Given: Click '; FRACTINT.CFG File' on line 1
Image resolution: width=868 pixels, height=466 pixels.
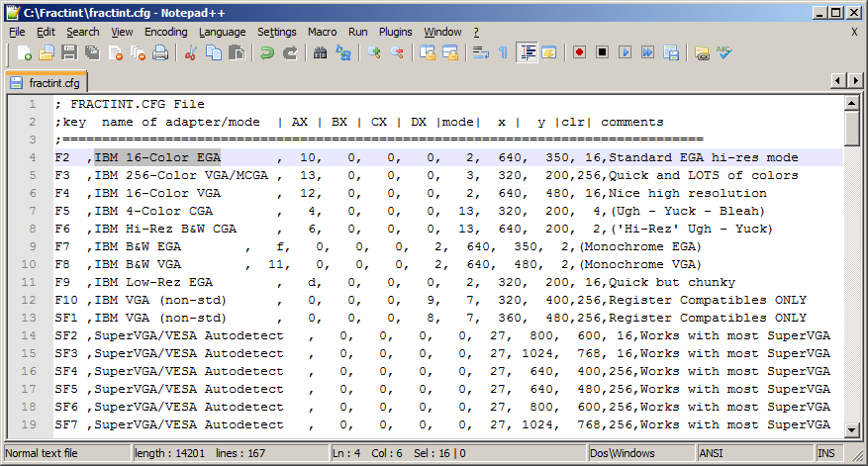Looking at the screenshot, I should (x=130, y=104).
